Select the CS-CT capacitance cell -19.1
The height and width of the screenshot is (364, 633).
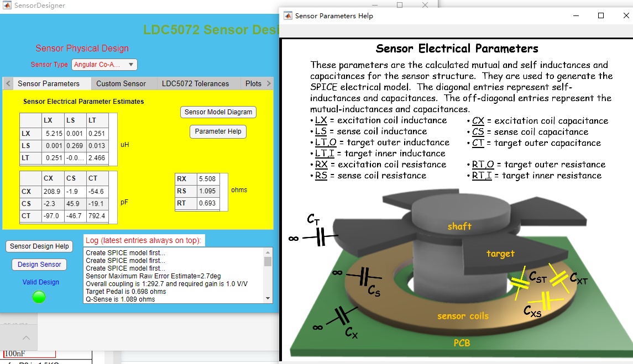tap(97, 204)
